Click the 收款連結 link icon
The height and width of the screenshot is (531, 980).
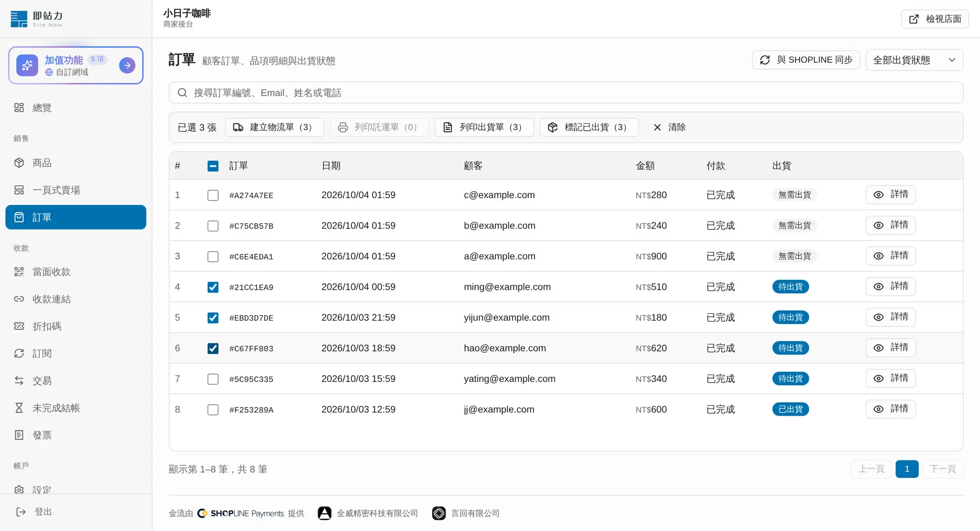click(x=19, y=299)
